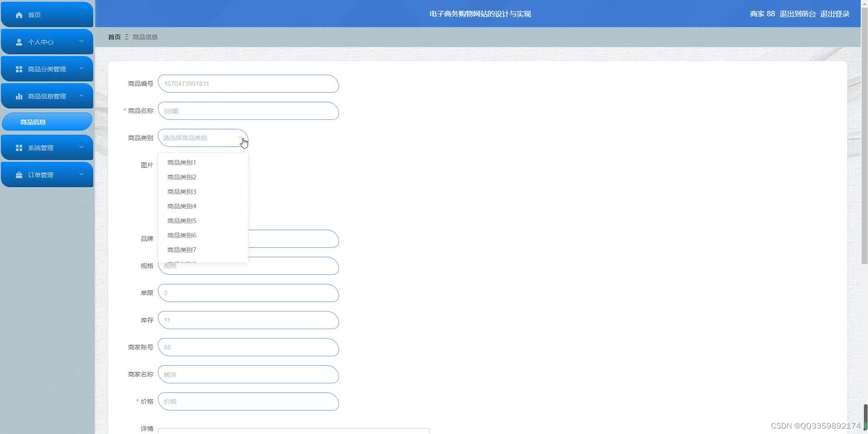This screenshot has width=868, height=434.
Task: Click the page vertical scrollbar
Action: click(864, 136)
